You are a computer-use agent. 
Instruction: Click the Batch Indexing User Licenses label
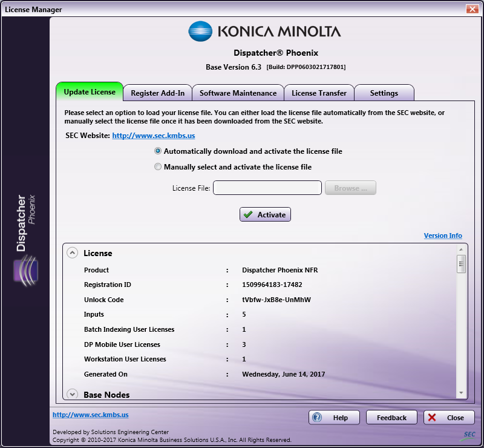129,329
